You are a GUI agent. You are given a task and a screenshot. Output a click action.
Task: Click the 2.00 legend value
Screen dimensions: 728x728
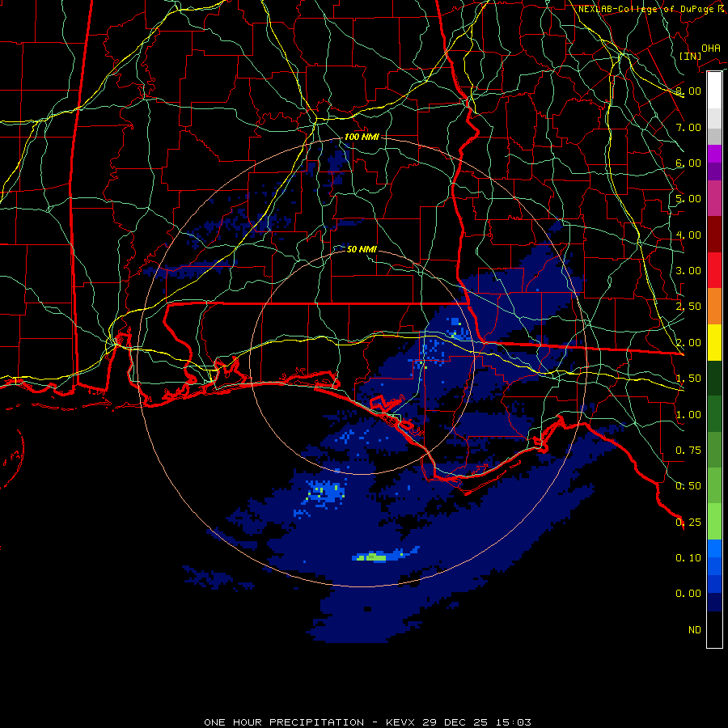click(x=688, y=343)
